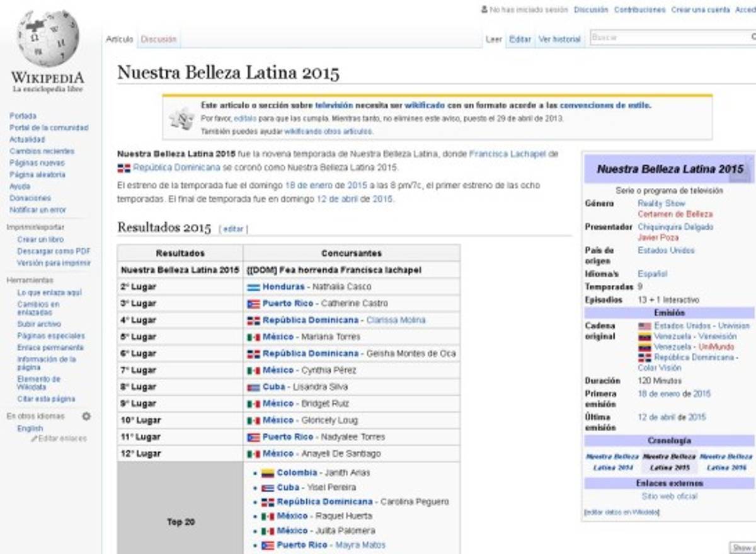This screenshot has width=756, height=554.
Task: Open the Ver historial tab
Action: (559, 39)
